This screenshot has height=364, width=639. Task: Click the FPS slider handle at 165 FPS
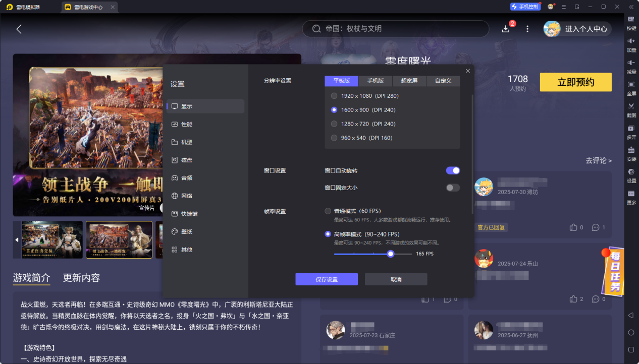pyautogui.click(x=391, y=254)
